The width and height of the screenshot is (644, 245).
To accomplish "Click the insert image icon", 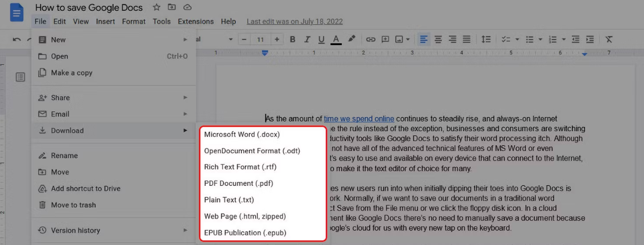I will (x=399, y=39).
